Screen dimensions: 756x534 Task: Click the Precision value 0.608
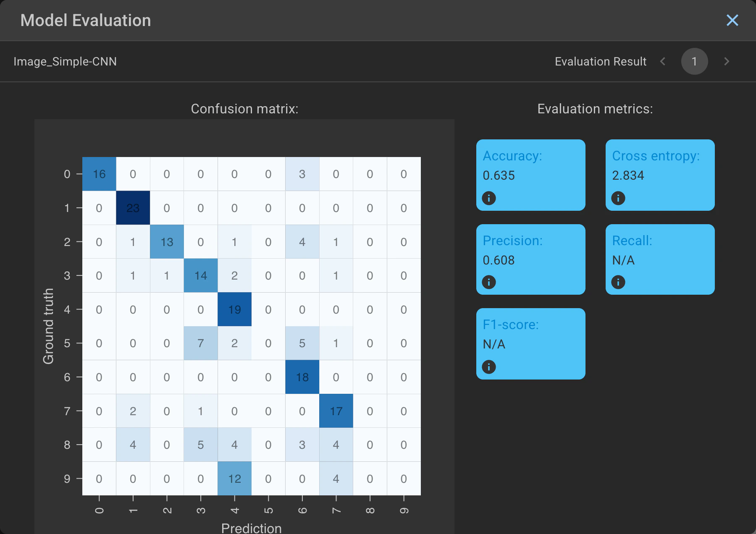(x=499, y=260)
